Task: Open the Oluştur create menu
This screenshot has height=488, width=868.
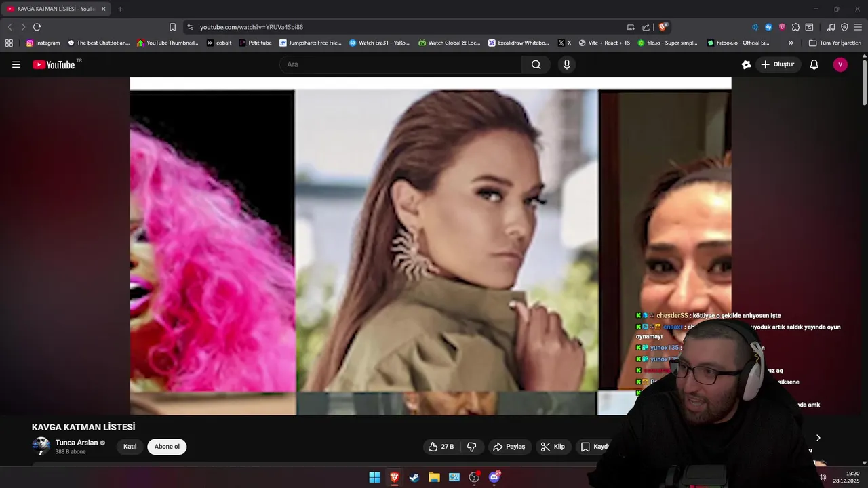Action: 778,64
